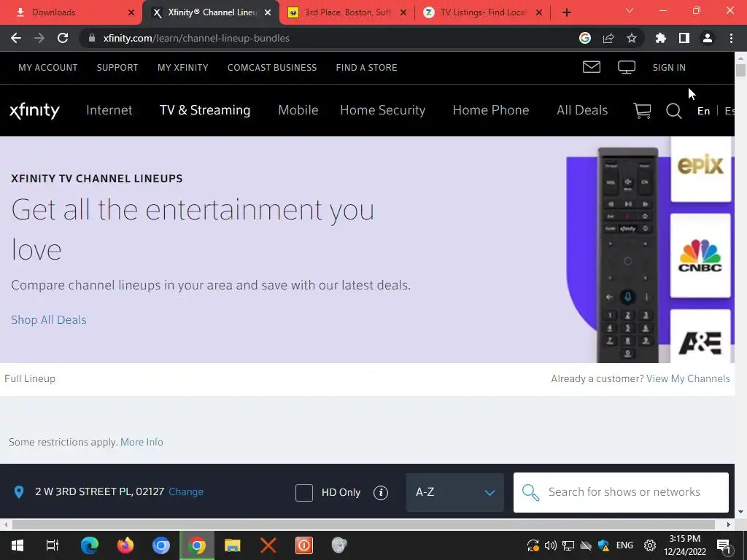This screenshot has height=560, width=747.
Task: Open the notification center icon
Action: click(724, 546)
